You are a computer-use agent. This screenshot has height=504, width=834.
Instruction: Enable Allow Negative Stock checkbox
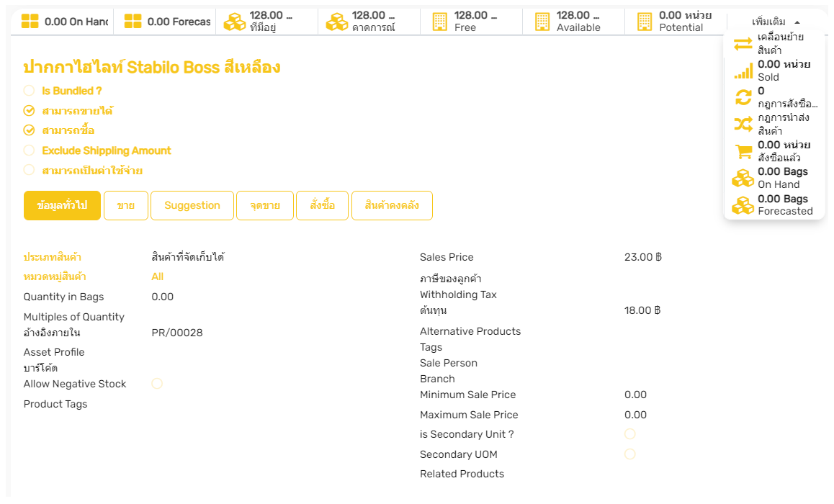point(157,383)
